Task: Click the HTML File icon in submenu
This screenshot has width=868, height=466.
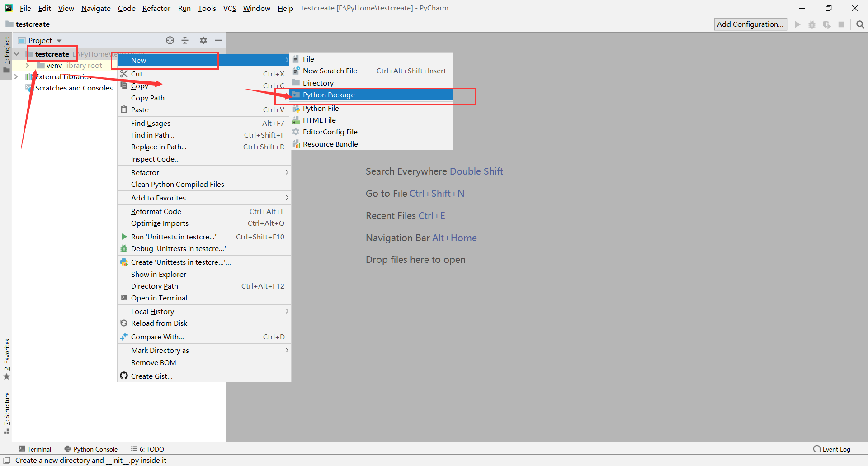Action: pos(296,120)
